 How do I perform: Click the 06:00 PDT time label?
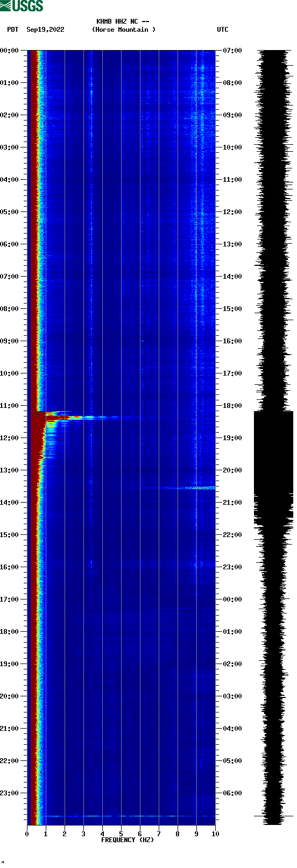click(9, 244)
